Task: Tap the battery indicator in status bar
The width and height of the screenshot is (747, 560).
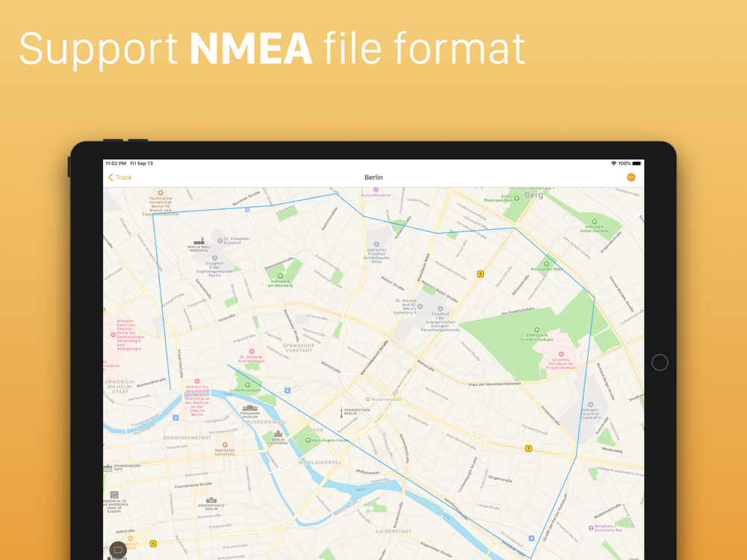Action: [x=637, y=164]
